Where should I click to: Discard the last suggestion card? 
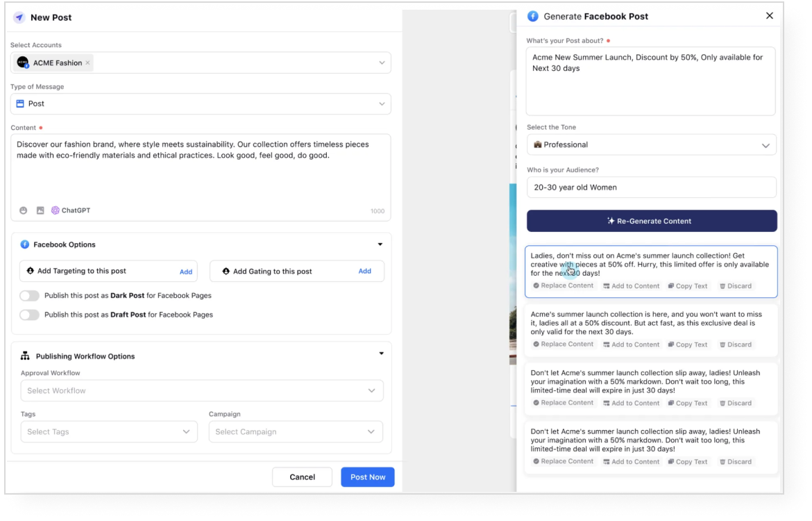coord(736,461)
